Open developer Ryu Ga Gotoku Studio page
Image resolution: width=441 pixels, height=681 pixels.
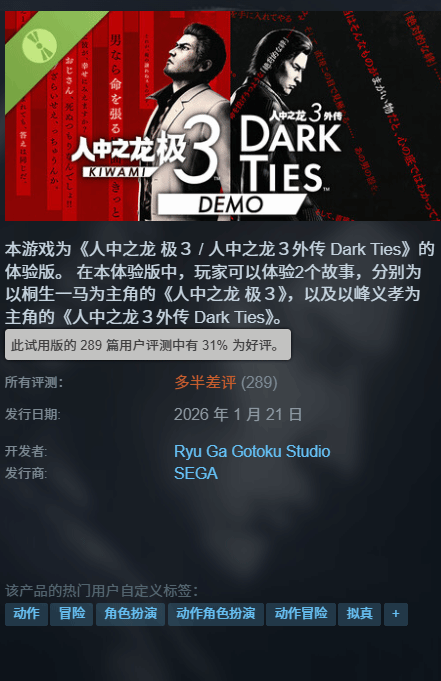pyautogui.click(x=252, y=451)
